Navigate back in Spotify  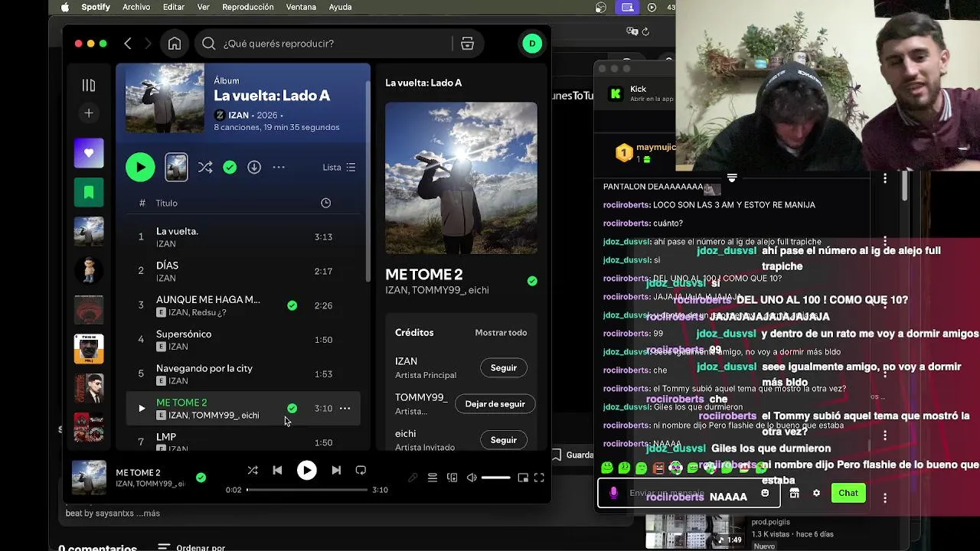coord(128,44)
